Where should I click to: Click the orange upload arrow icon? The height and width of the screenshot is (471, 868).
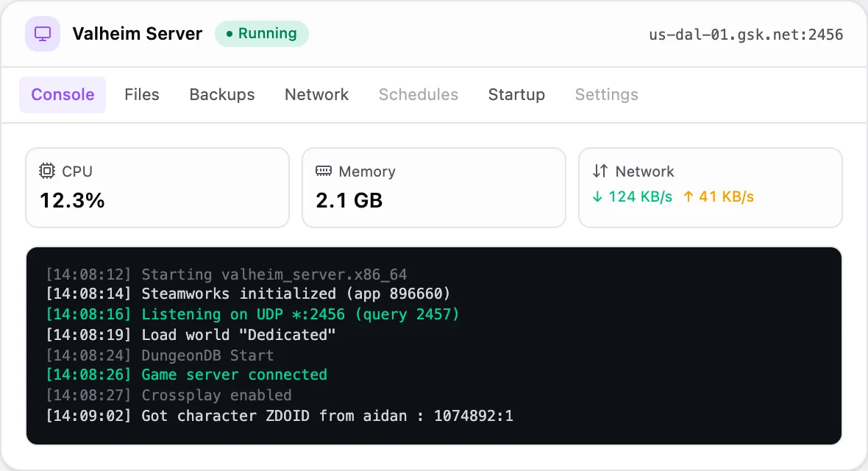coord(688,196)
